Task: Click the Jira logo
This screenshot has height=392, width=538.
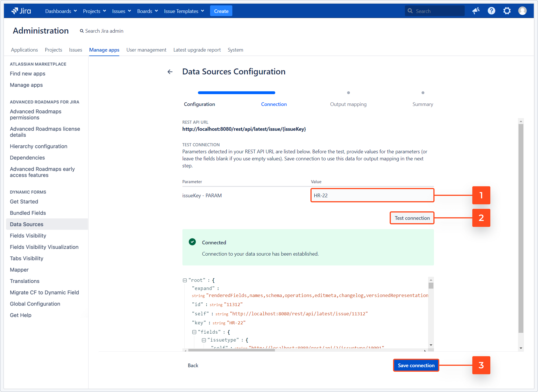Action: 21,11
